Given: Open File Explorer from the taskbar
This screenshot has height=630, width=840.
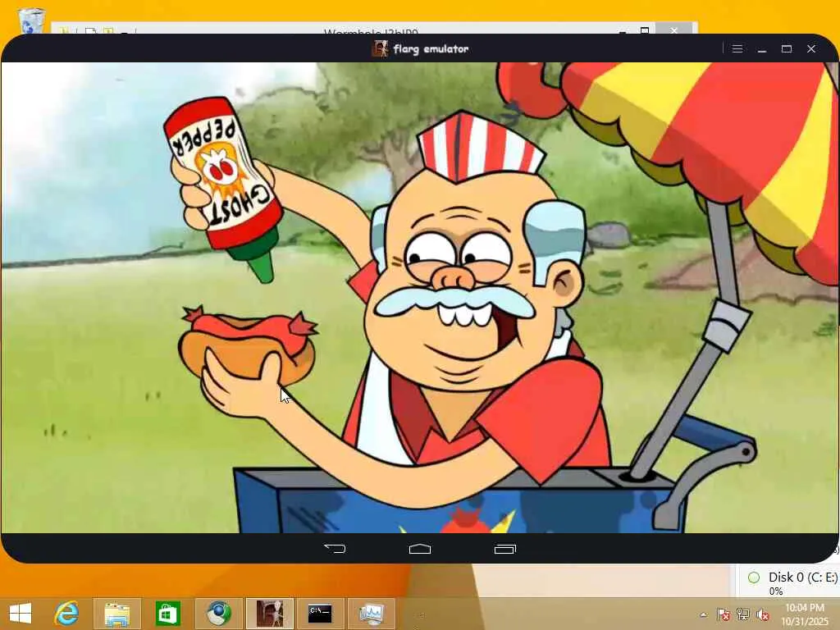Looking at the screenshot, I should (x=116, y=614).
